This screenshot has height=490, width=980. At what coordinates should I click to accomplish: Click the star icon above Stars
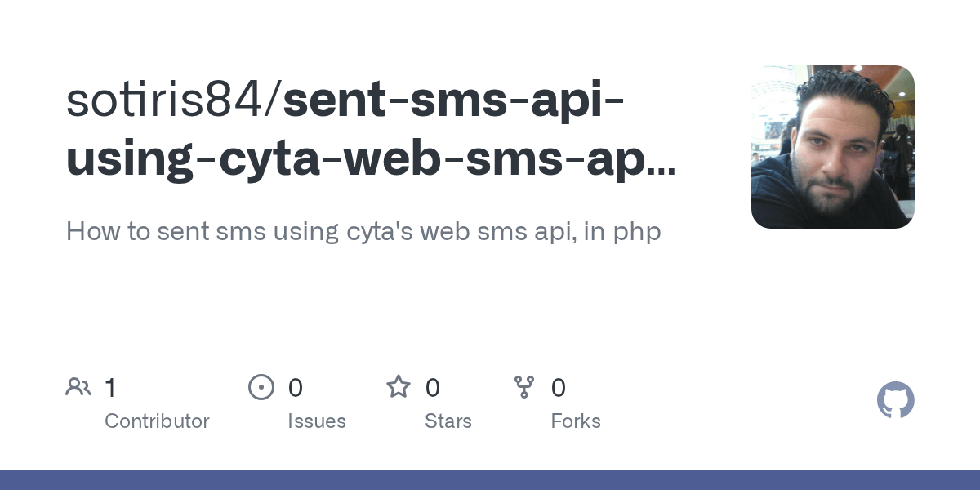click(x=399, y=386)
